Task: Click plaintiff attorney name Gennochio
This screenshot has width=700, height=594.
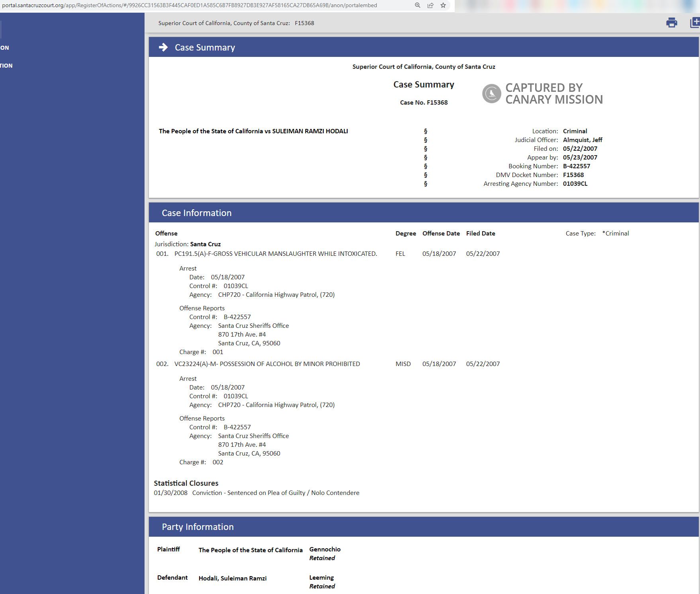Action: [325, 549]
